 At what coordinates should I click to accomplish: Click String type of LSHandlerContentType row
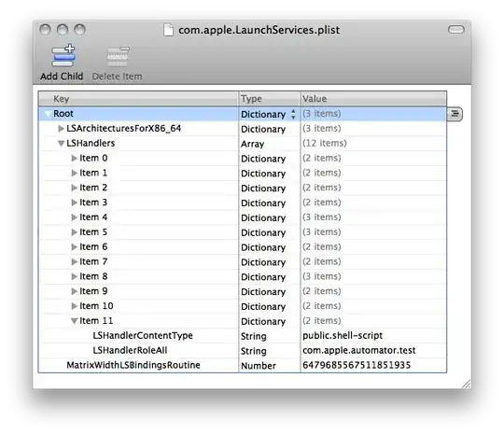(x=254, y=336)
